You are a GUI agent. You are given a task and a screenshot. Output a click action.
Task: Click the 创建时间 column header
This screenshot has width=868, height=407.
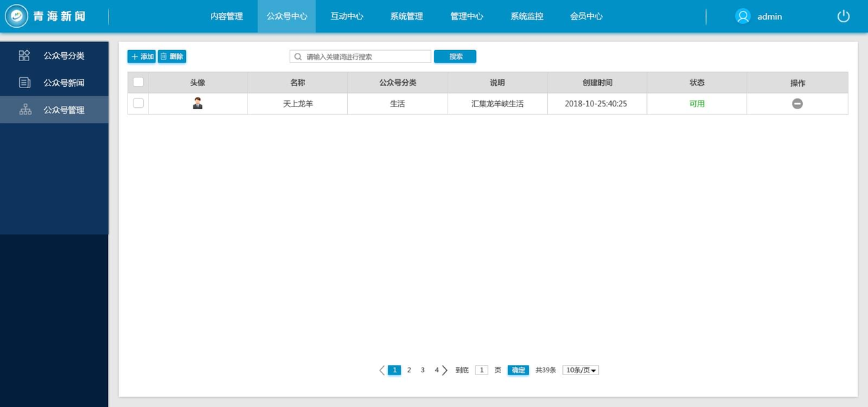click(597, 83)
